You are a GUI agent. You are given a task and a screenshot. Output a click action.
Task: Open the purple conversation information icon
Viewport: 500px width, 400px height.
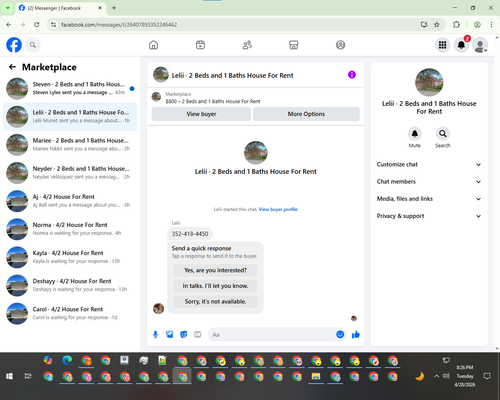click(352, 75)
